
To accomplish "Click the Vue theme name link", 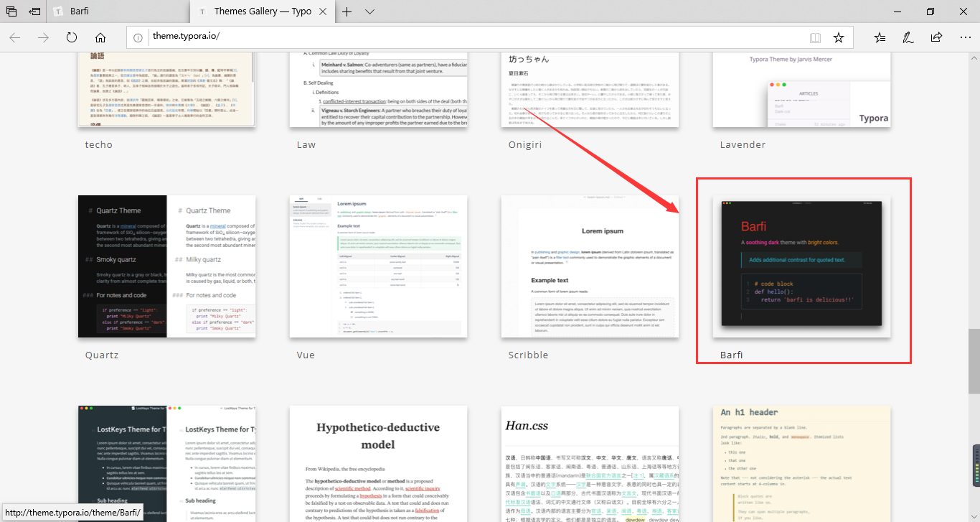I will point(306,355).
